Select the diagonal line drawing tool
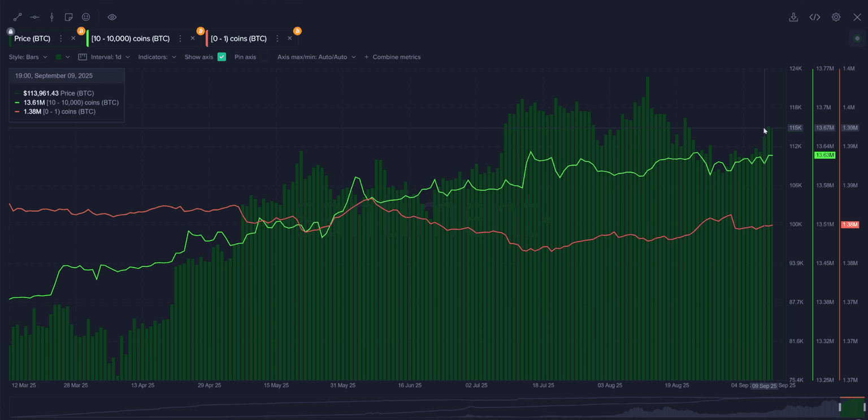 coord(18,17)
